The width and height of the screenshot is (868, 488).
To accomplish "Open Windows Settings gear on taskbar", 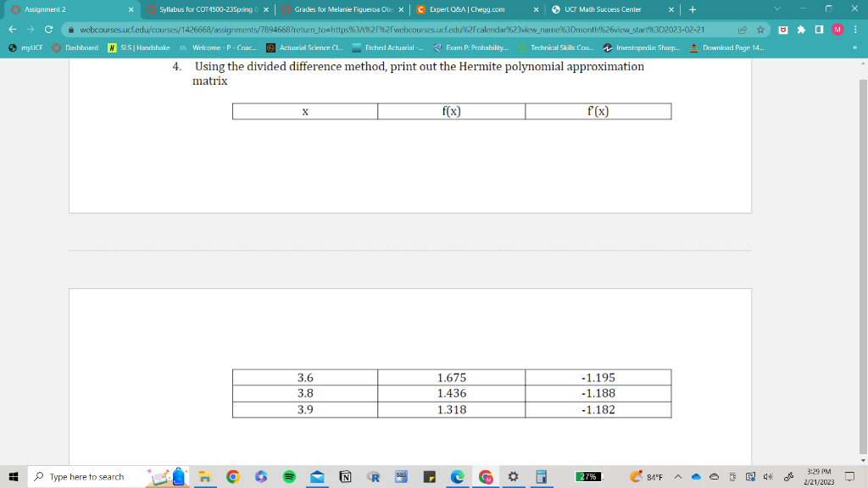I will coord(513,476).
